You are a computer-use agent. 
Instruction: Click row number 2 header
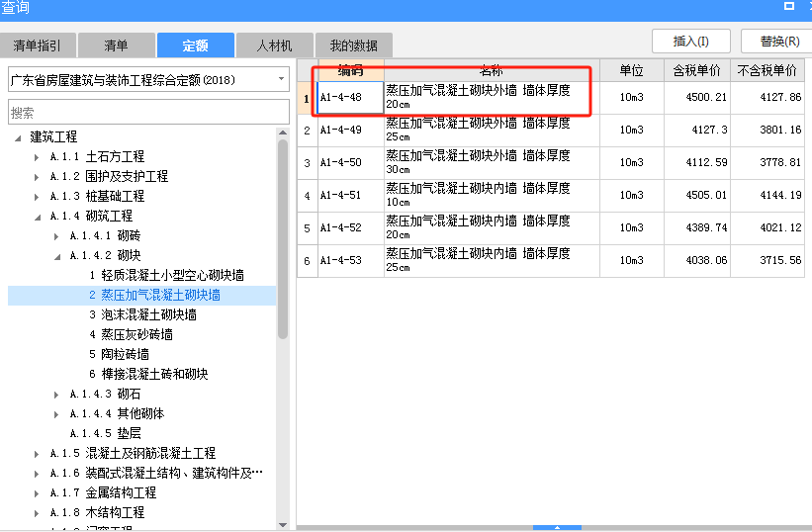tap(307, 131)
